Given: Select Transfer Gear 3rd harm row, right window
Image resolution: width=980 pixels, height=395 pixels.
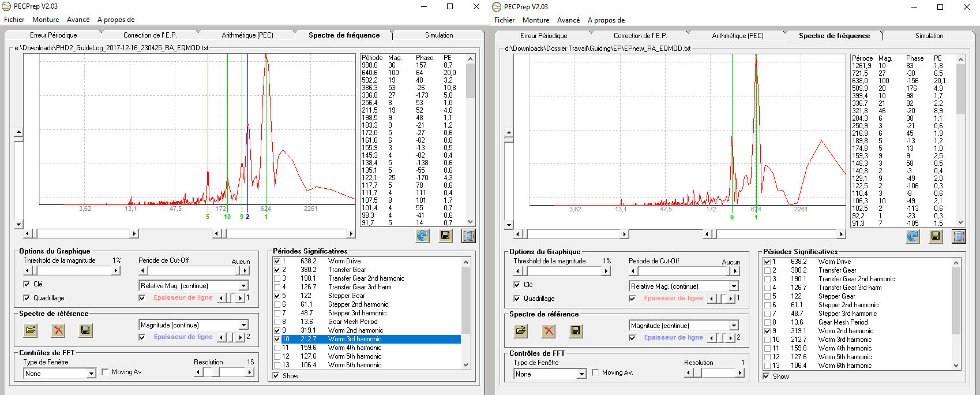Looking at the screenshot, I should (x=857, y=288).
